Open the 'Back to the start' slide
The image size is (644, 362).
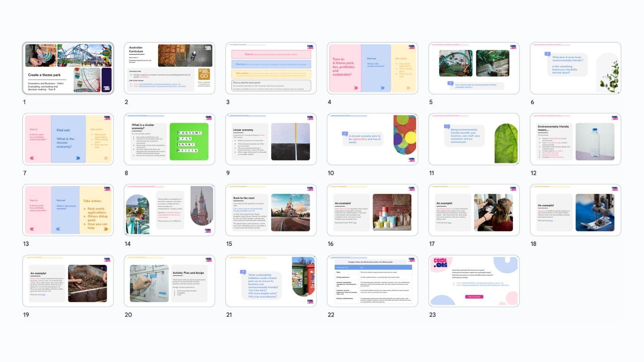271,210
